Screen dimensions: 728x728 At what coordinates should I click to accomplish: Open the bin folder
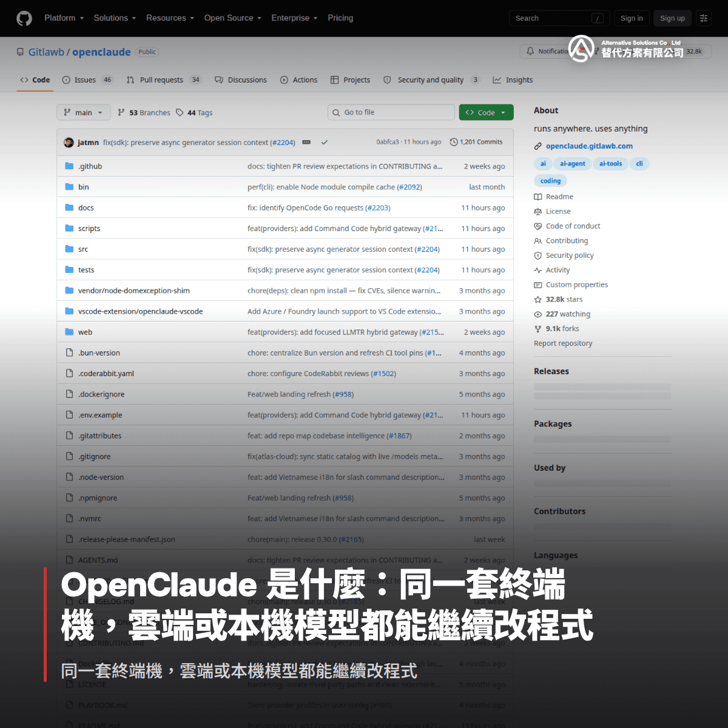point(84,187)
